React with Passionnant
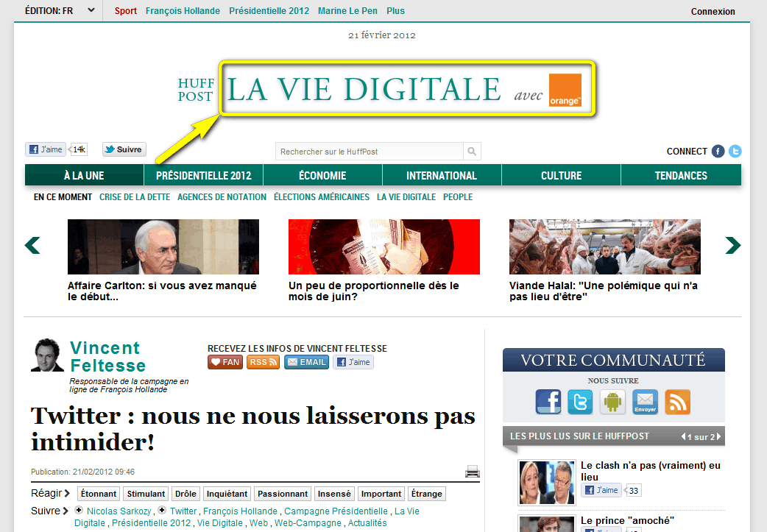The width and height of the screenshot is (767, 532). click(x=283, y=494)
